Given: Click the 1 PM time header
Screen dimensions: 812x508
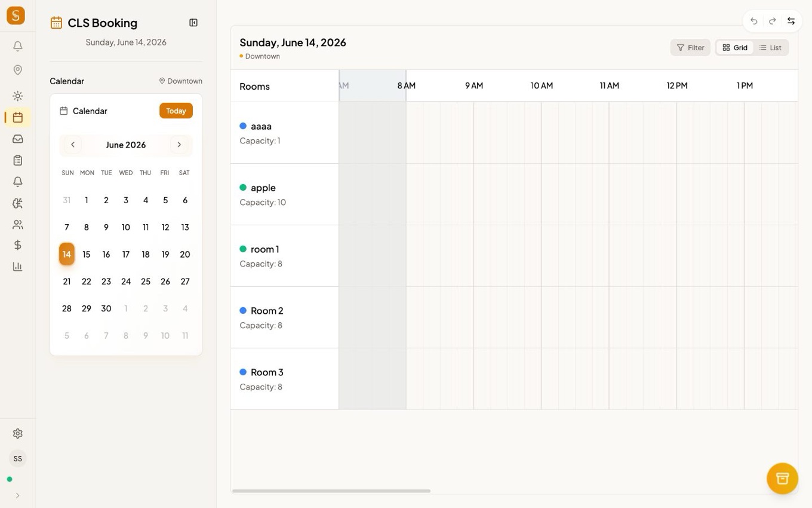Looking at the screenshot, I should pos(745,85).
